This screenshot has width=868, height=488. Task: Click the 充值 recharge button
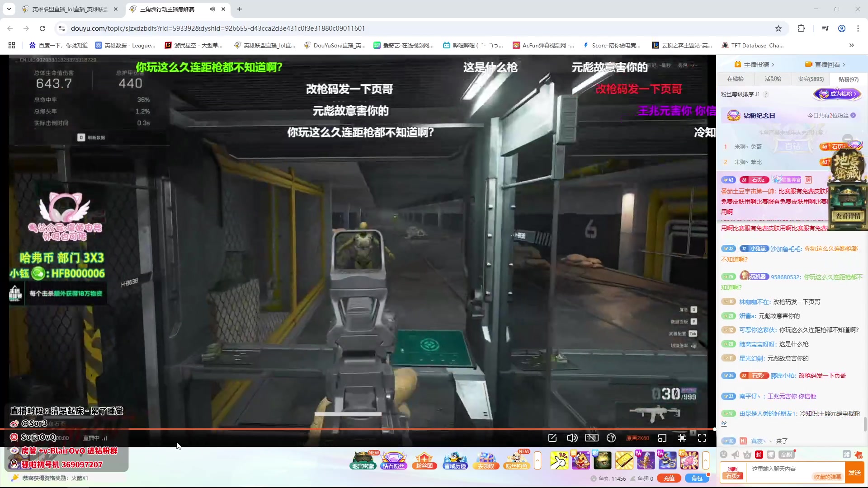tap(669, 479)
